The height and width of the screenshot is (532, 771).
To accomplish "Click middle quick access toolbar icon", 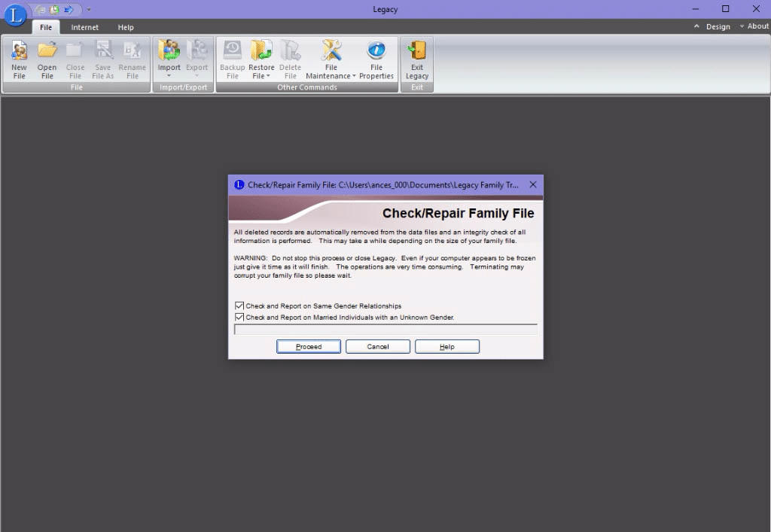I will (54, 9).
